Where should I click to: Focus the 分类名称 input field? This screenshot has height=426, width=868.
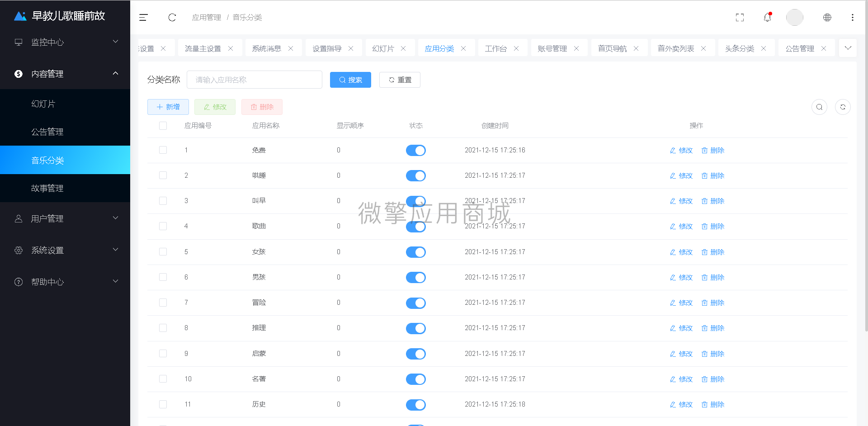255,80
